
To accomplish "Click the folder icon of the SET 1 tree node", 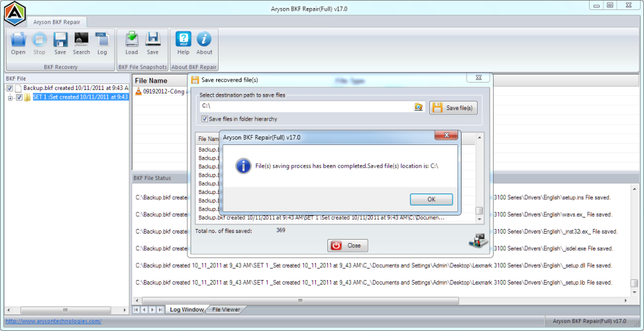I will click(x=27, y=97).
